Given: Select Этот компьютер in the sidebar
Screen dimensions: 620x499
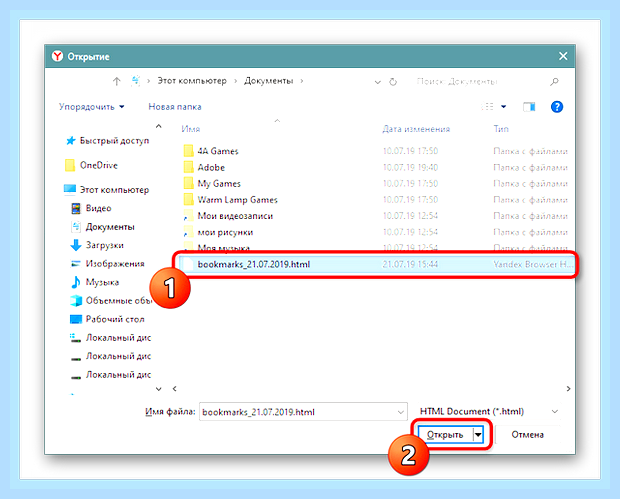Looking at the screenshot, I should (114, 190).
